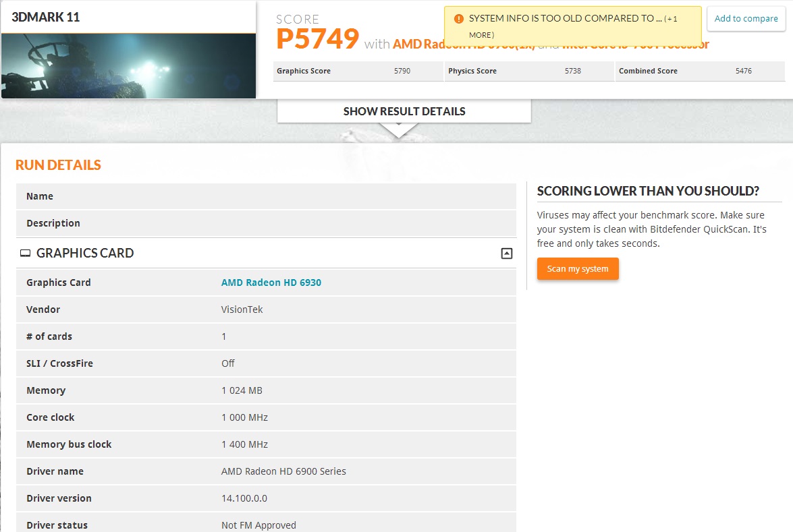
Task: Click the Graphics Card row label
Action: click(x=59, y=283)
